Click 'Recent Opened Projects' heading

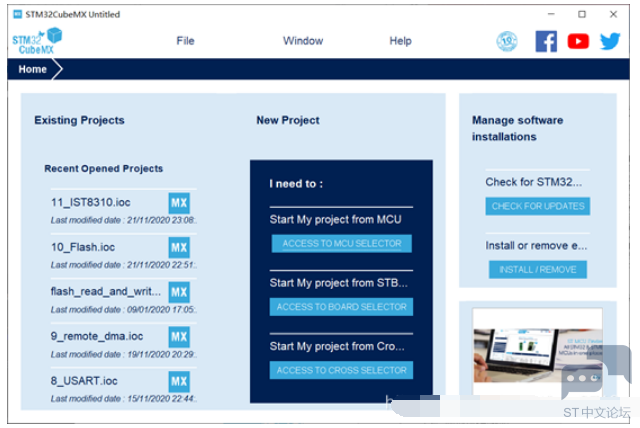click(x=104, y=169)
